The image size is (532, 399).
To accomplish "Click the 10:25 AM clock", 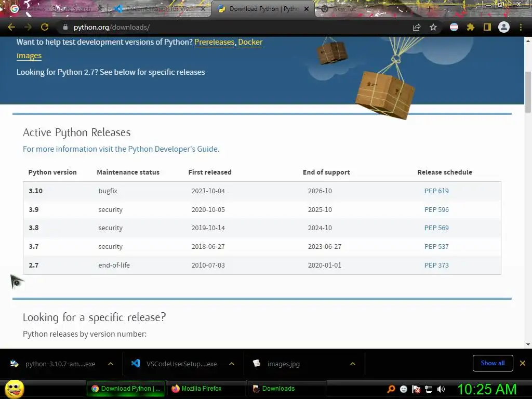I will [x=487, y=389].
